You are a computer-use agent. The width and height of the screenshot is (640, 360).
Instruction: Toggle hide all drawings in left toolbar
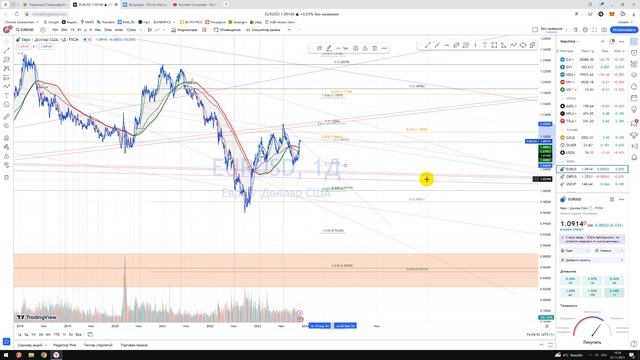pos(6,165)
